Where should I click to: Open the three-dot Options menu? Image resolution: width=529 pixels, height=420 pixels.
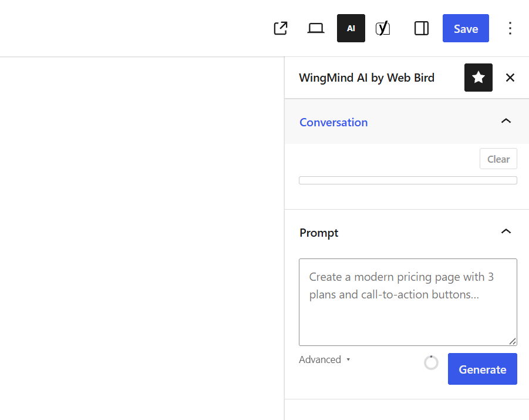coord(510,28)
